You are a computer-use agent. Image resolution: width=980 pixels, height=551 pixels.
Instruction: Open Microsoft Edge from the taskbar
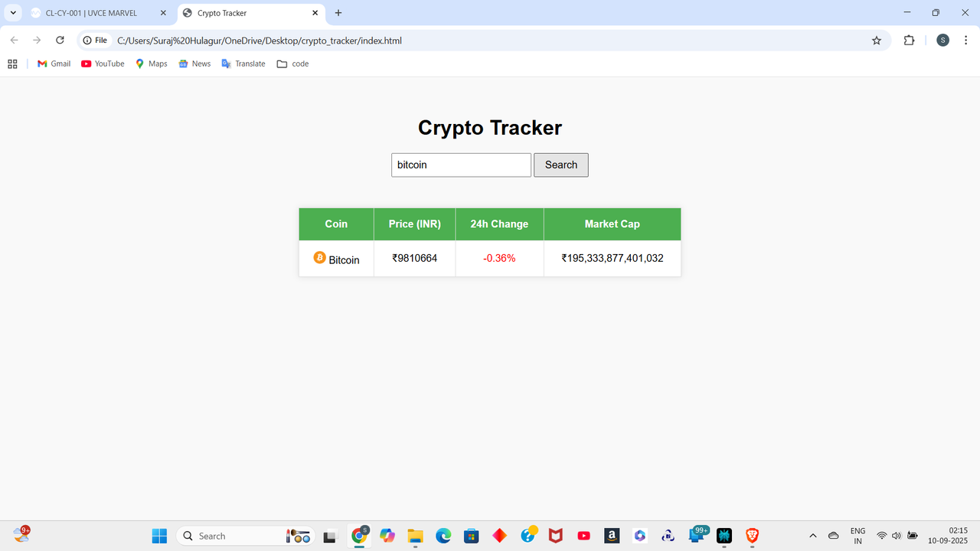[x=443, y=536]
